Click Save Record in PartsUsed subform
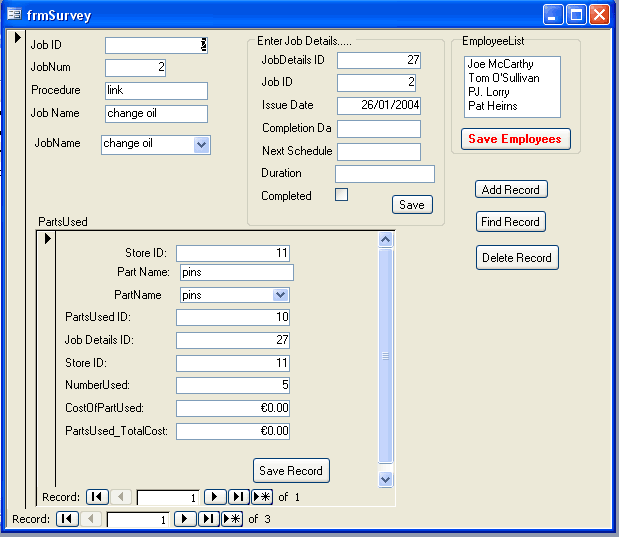This screenshot has height=537, width=619. tap(291, 471)
